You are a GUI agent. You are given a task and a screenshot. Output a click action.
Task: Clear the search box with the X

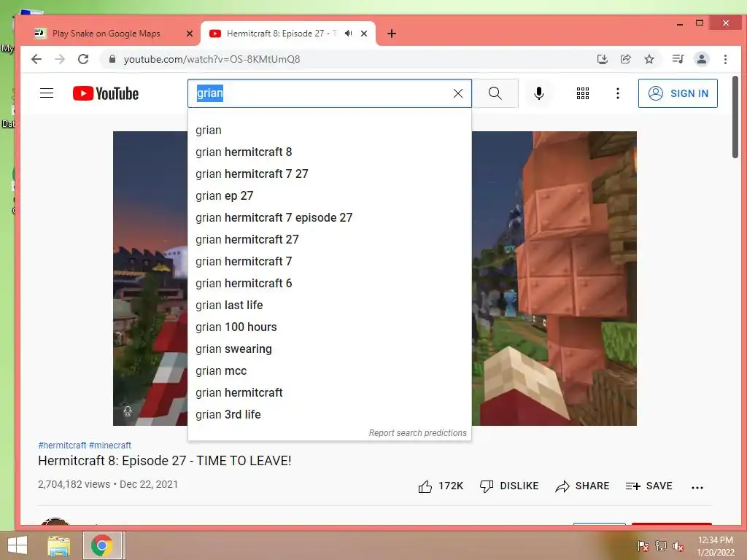click(458, 93)
